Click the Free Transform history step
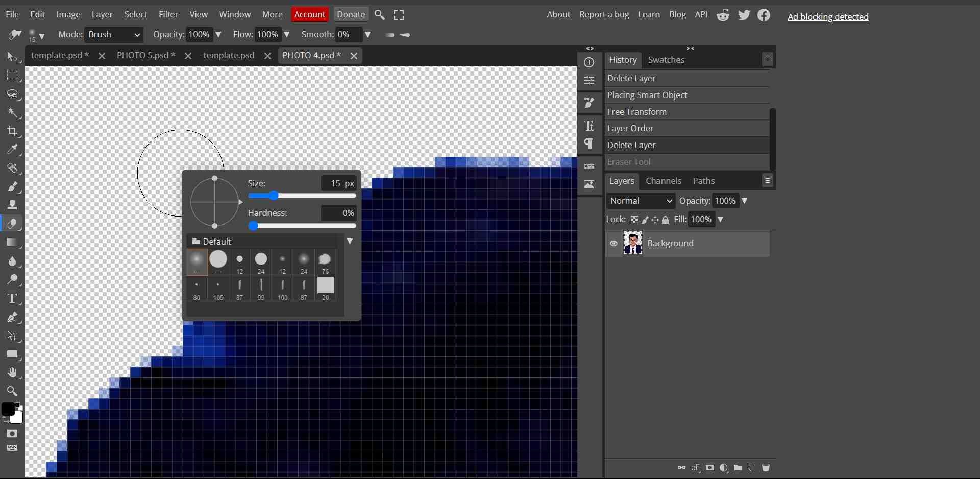Viewport: 980px width, 479px height. tap(636, 112)
